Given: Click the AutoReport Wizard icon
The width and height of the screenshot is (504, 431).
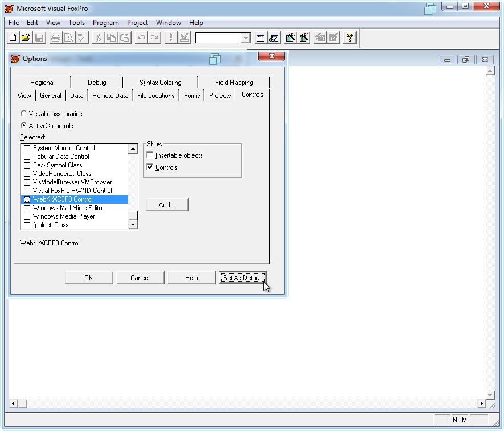Looking at the screenshot, I should point(333,38).
